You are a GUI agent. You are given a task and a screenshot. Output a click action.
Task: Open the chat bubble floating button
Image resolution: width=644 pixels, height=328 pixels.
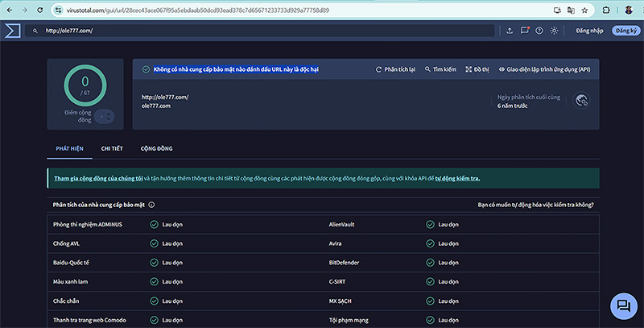click(623, 306)
